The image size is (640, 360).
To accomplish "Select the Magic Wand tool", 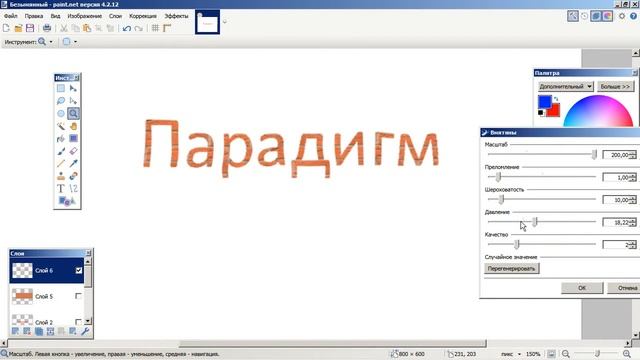I will click(x=61, y=126).
